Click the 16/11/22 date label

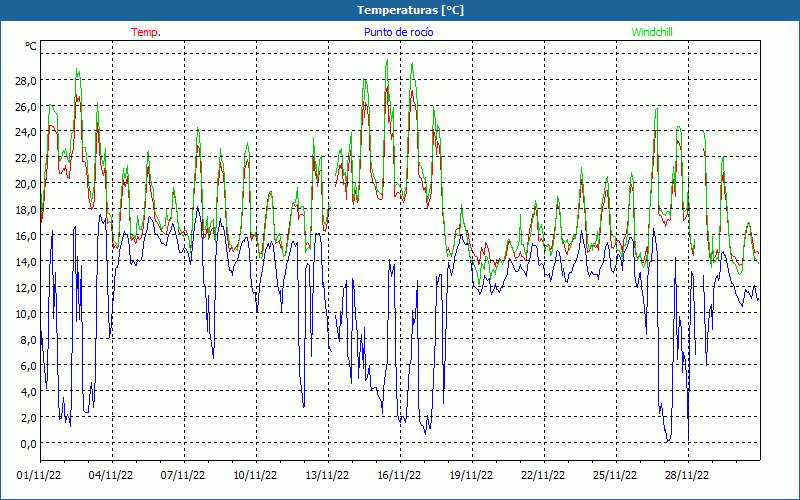399,476
